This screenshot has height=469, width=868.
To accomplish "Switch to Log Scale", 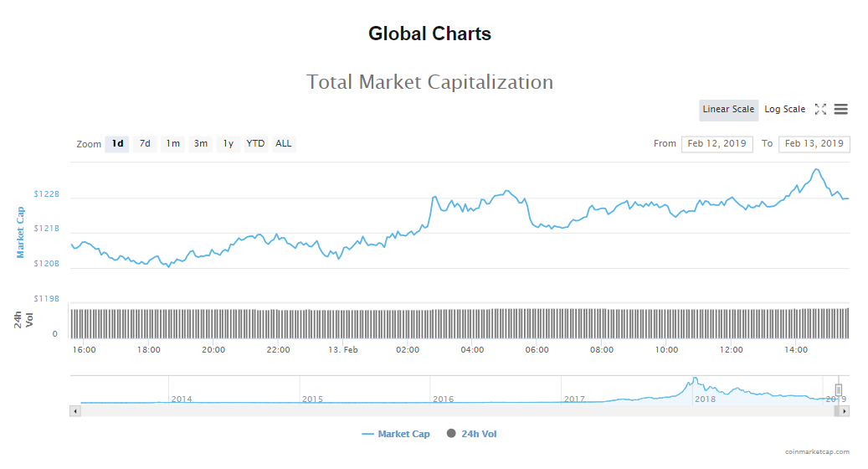I will point(784,109).
